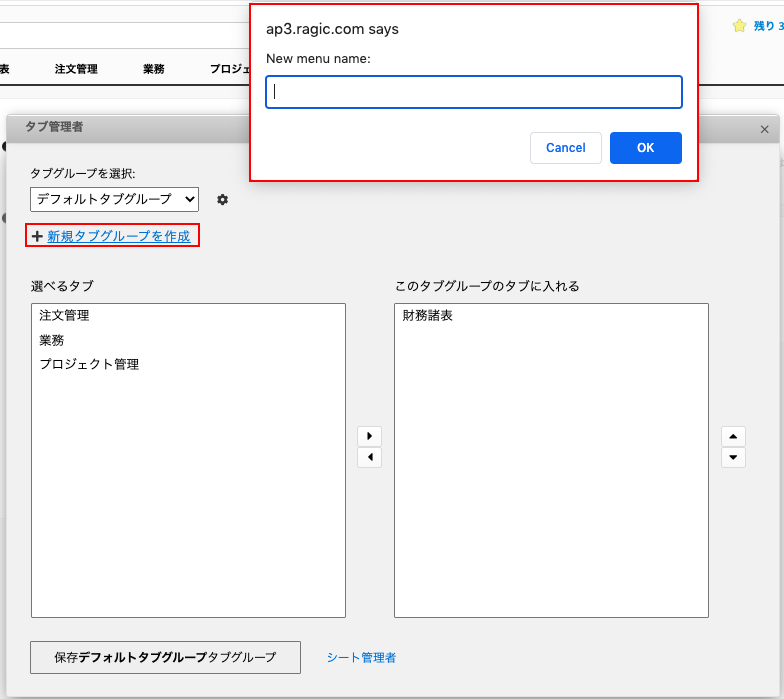This screenshot has width=784, height=699.
Task: Click the right arrow to move tab over
Action: click(x=369, y=436)
